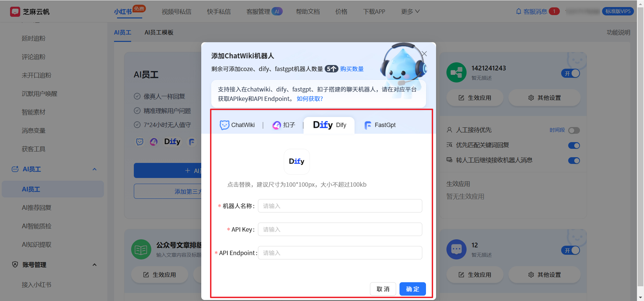This screenshot has width=644, height=301.
Task: Open 功能说明 link at top right
Action: [619, 33]
